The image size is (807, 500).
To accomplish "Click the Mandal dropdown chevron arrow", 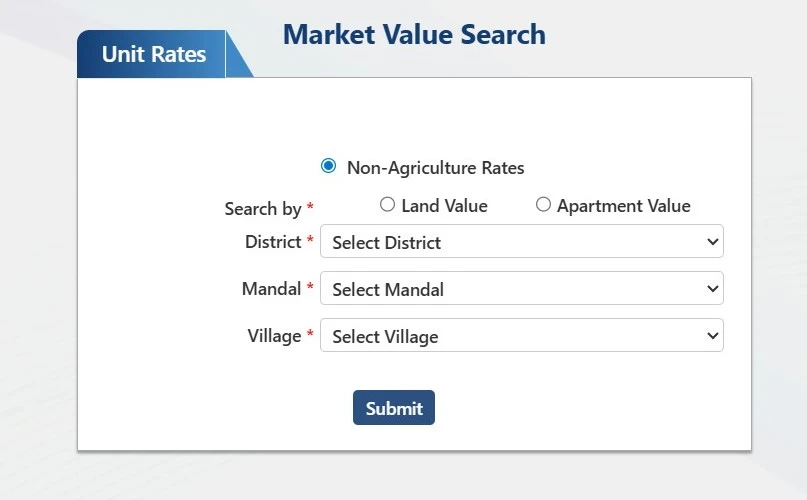I will [712, 289].
